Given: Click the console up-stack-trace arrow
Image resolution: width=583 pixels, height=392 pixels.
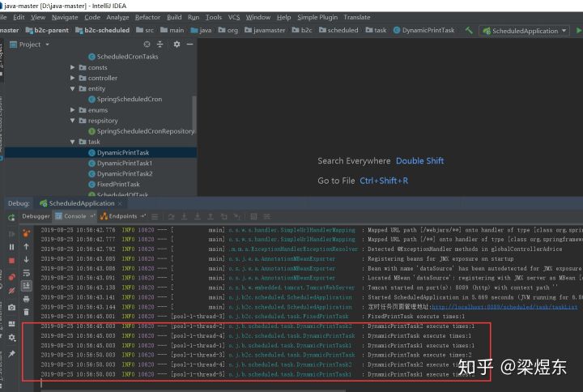Looking at the screenshot, I should pos(27,246).
